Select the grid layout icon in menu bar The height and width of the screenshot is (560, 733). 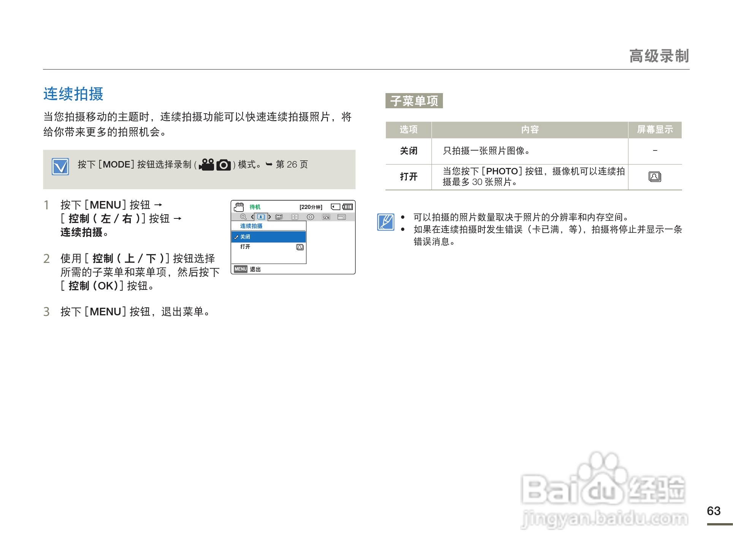[x=295, y=217]
